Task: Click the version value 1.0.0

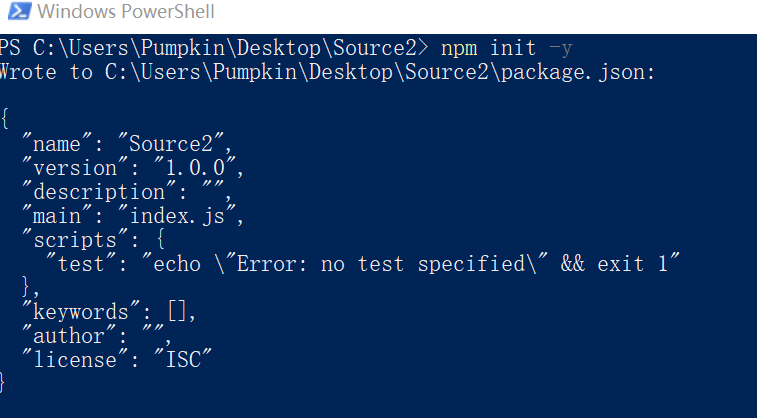Action: pyautogui.click(x=195, y=168)
